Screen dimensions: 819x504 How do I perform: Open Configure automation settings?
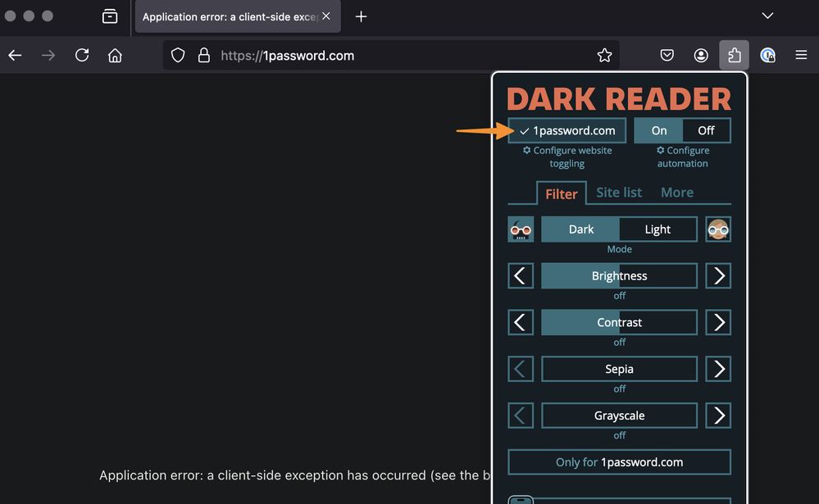[683, 157]
